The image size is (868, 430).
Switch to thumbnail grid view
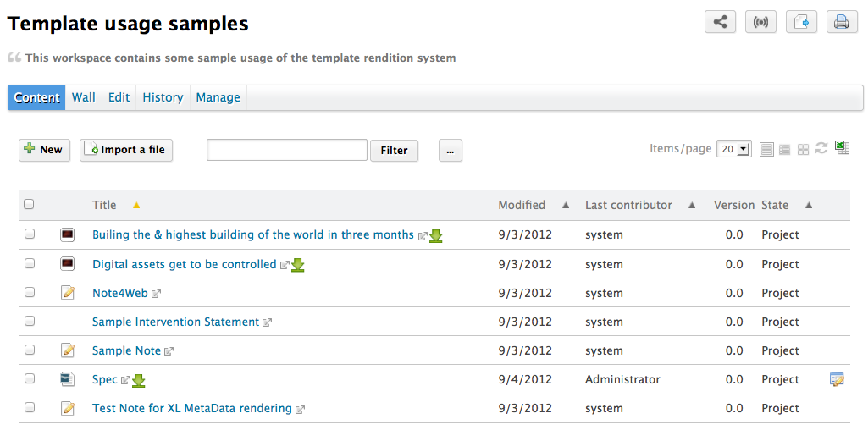tap(803, 149)
